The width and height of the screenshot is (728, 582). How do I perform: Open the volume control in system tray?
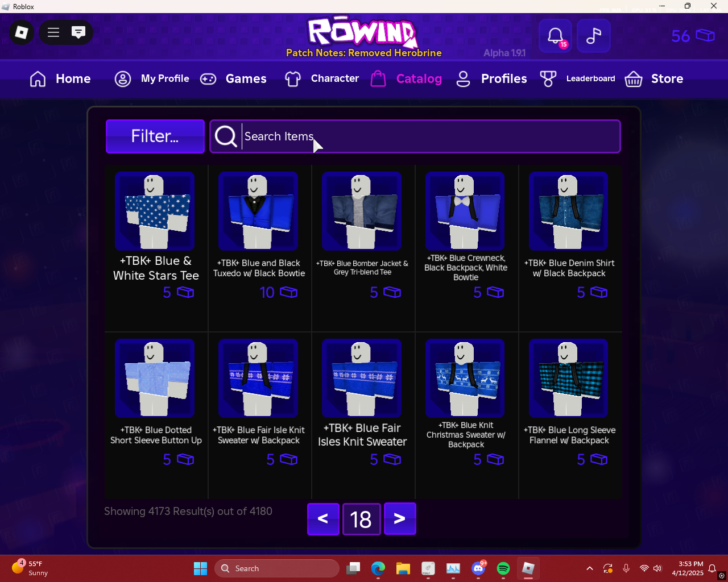click(x=657, y=568)
